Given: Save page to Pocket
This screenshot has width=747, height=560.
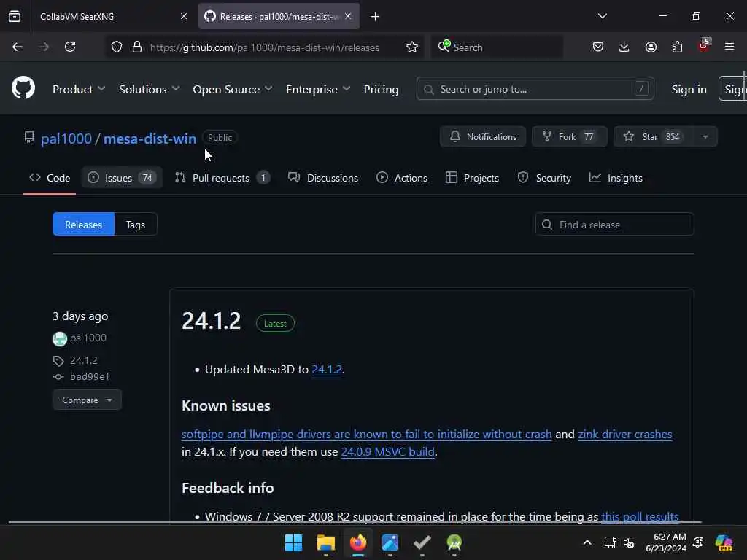Looking at the screenshot, I should click(598, 47).
